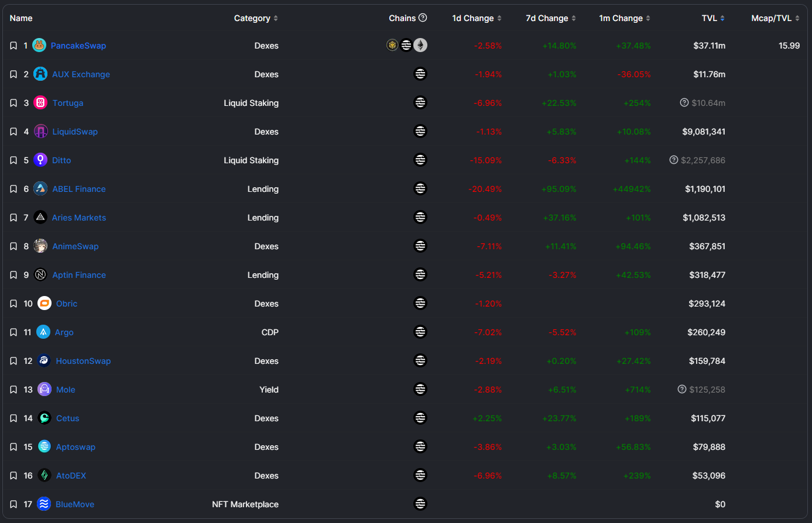Bookmark ABEL Finance
The image size is (812, 523).
[13, 189]
